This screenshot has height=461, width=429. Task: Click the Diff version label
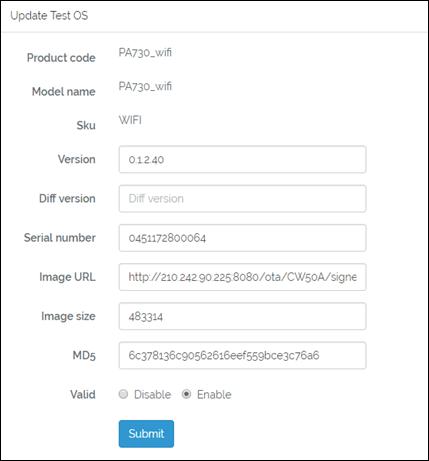click(67, 198)
